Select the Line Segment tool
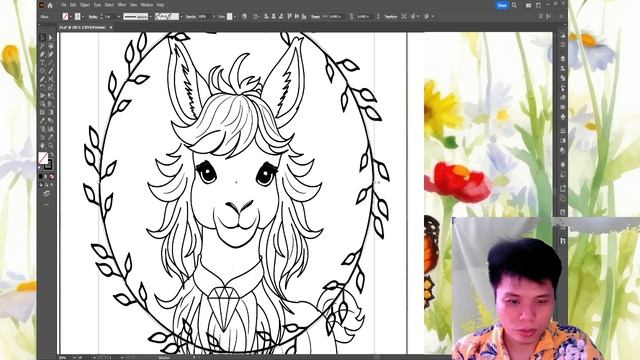 (51, 62)
